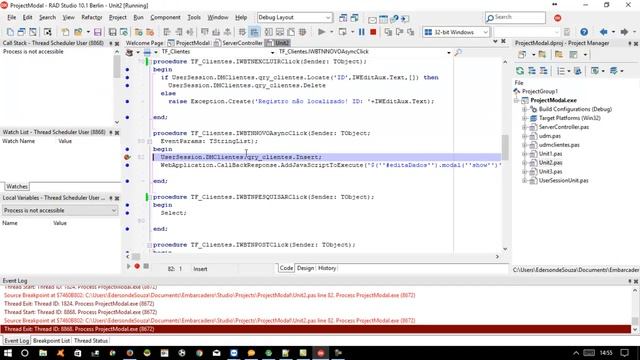Click the Trace Into debug icon
The image size is (640, 360).
click(388, 32)
